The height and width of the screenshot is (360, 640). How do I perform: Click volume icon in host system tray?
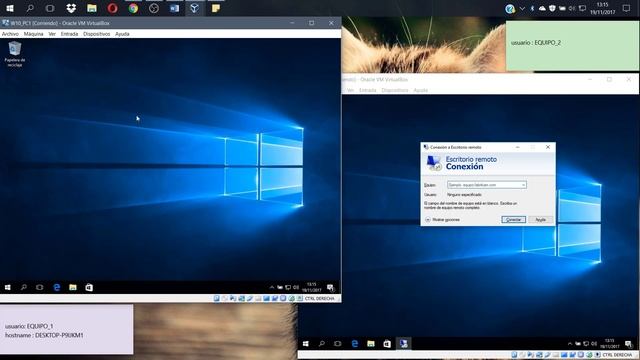point(572,8)
